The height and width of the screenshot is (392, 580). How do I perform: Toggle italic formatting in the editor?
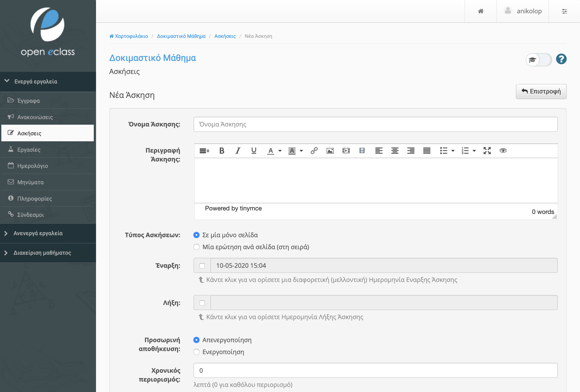click(x=238, y=151)
